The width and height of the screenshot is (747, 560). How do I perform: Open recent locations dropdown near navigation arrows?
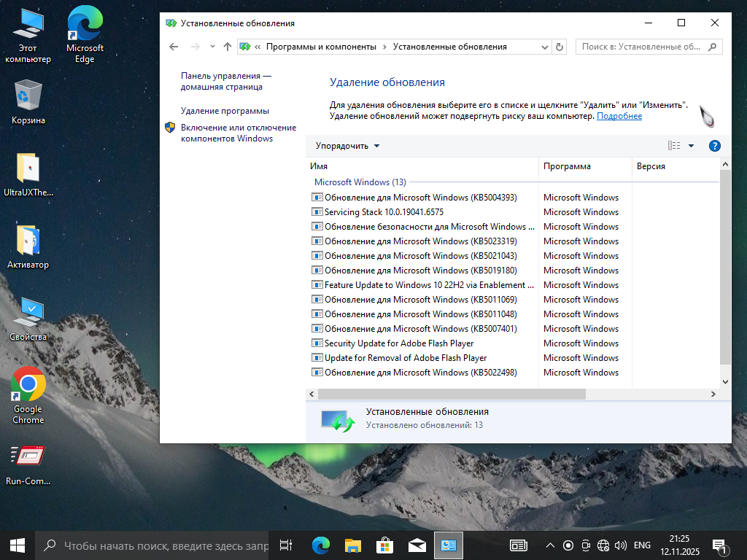(212, 47)
